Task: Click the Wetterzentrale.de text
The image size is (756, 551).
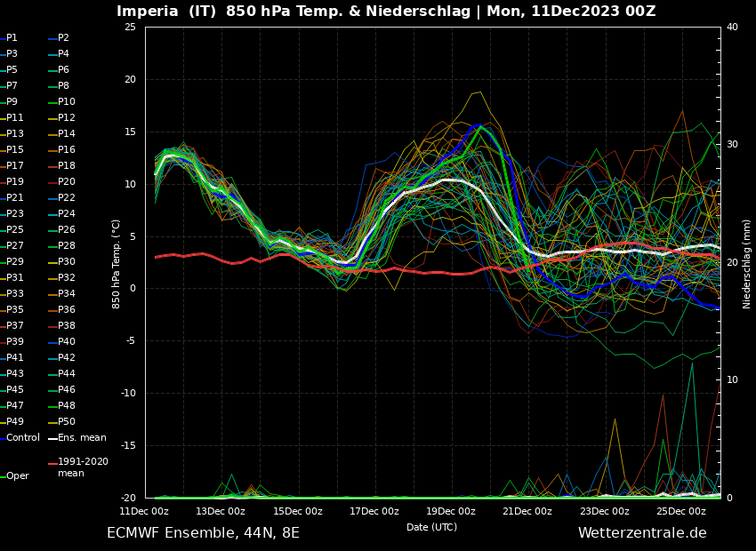Action: 642,533
